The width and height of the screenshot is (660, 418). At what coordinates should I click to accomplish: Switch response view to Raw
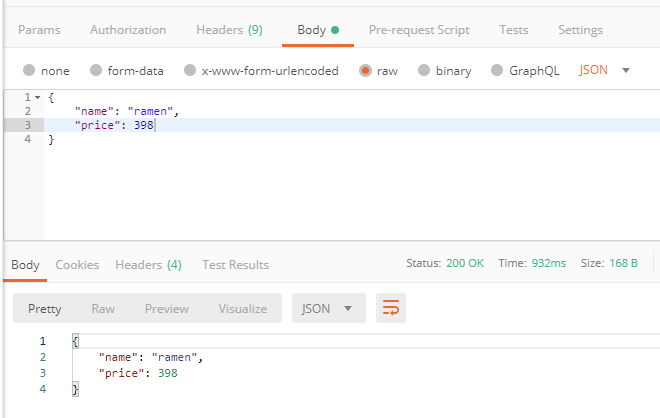coord(103,309)
